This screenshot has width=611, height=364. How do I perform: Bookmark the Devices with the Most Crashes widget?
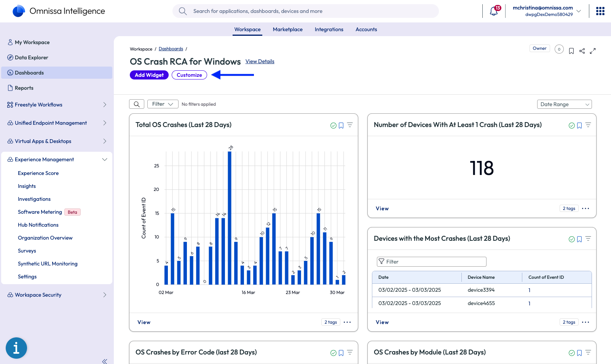[579, 239]
